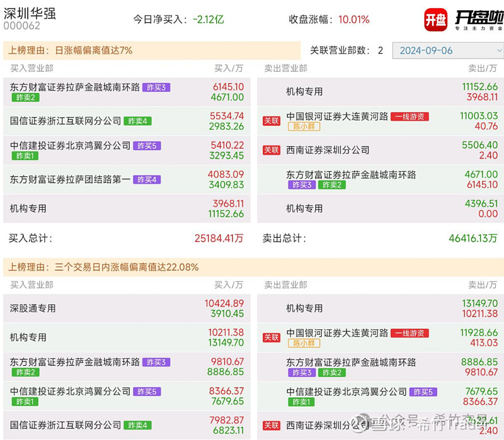Click 昨卖1 tag under 中信建投 top buy row

pos(25,155)
